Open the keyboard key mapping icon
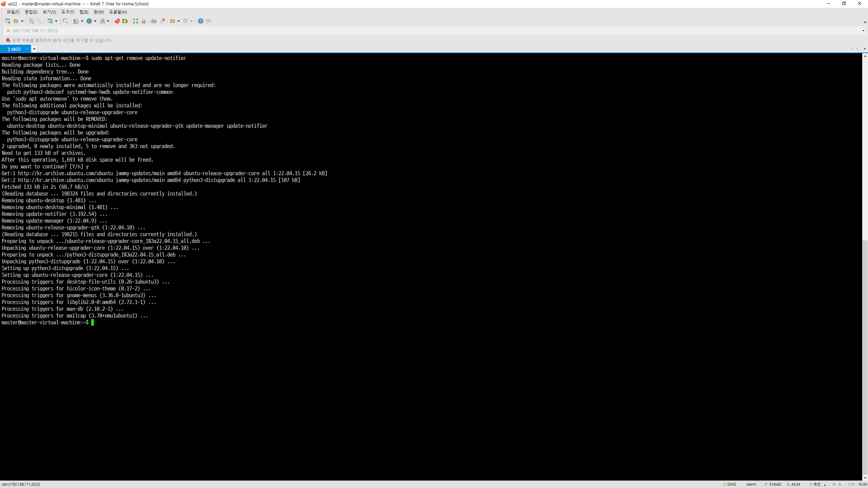This screenshot has width=868, height=488. tap(154, 21)
